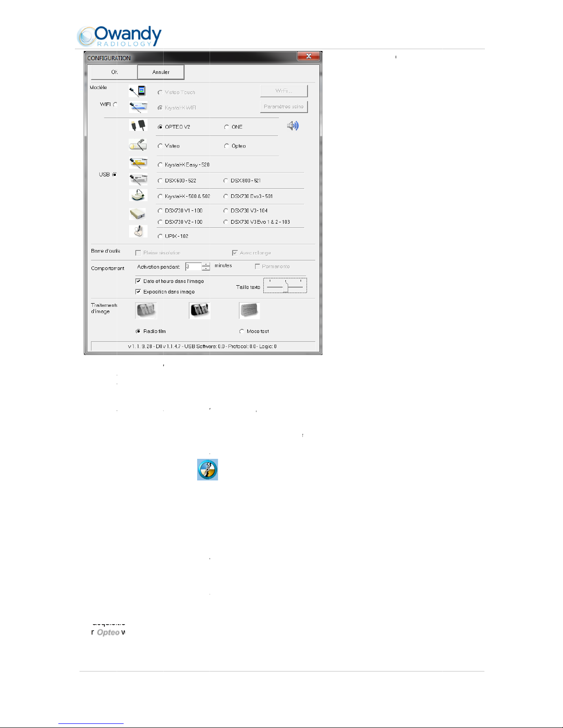
Task: Click the Owandy Radiology logo
Action: coord(119,36)
